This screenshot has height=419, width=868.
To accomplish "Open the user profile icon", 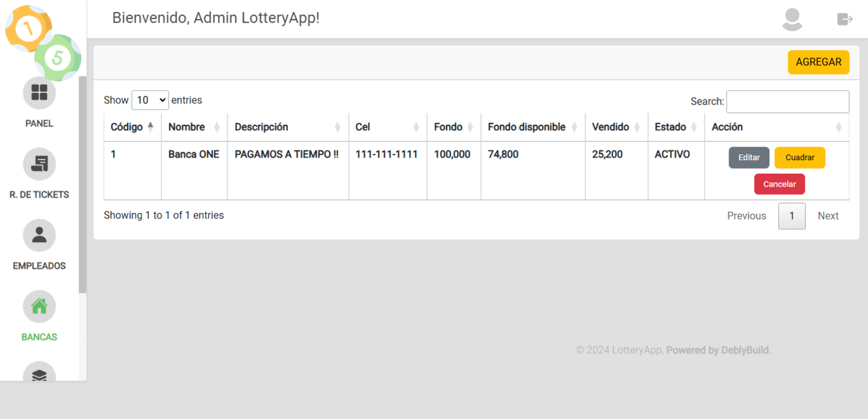I will 792,19.
